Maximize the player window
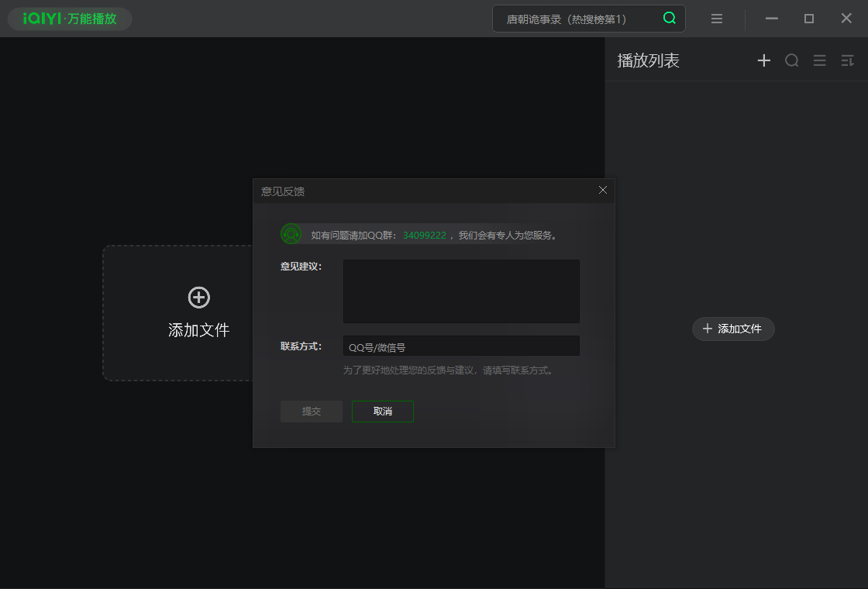The image size is (868, 589). click(809, 19)
